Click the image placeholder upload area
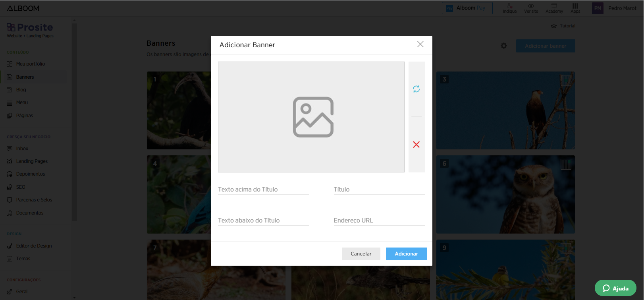The height and width of the screenshot is (300, 644). pos(311,117)
